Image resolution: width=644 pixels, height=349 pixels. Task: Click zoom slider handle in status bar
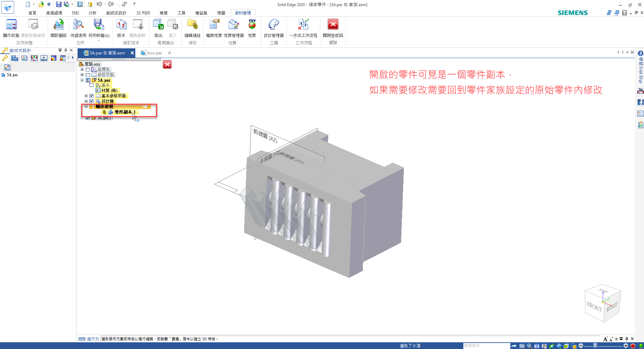pos(595,346)
